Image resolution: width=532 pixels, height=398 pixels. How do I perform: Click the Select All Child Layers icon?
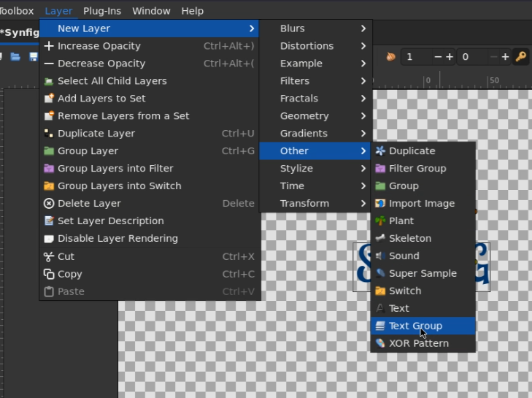49,81
